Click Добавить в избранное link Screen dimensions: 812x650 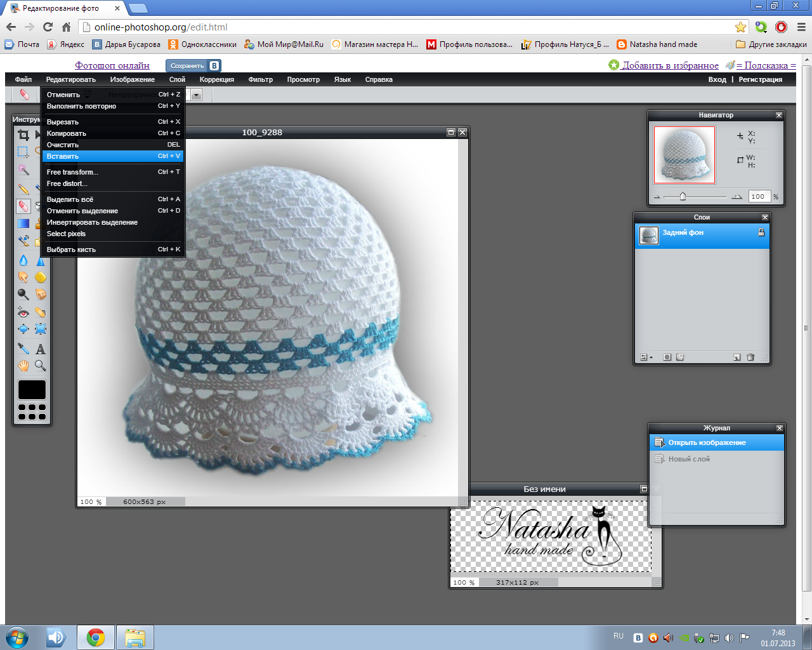pyautogui.click(x=670, y=65)
